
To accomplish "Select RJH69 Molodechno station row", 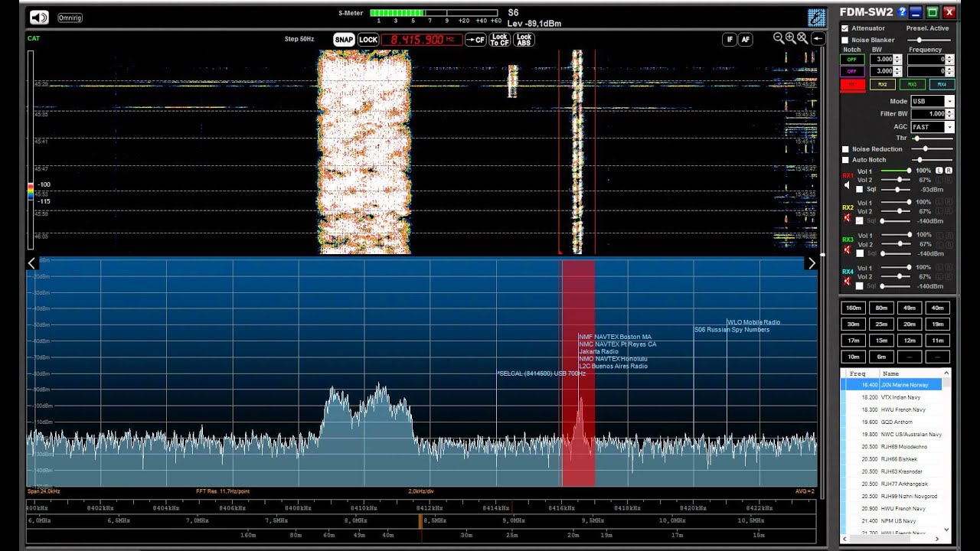I will pos(892,447).
